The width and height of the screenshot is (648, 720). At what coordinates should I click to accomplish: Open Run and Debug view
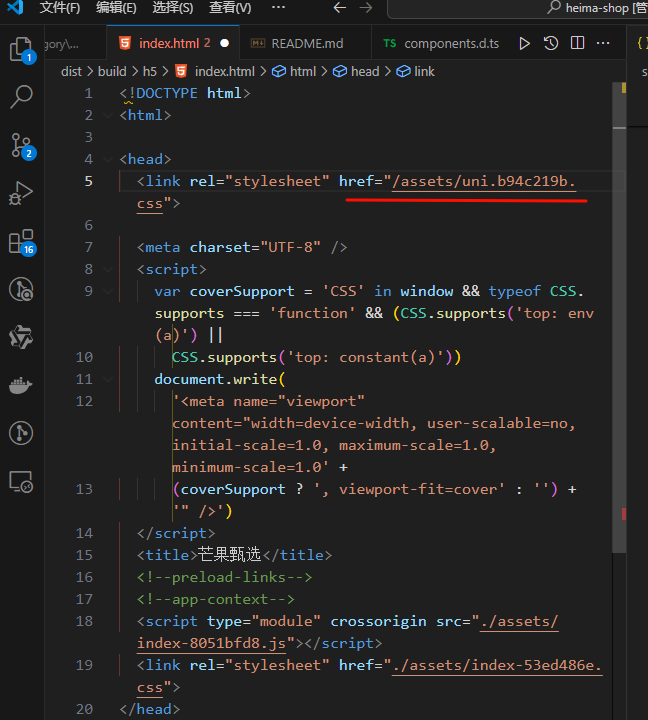[x=21, y=193]
